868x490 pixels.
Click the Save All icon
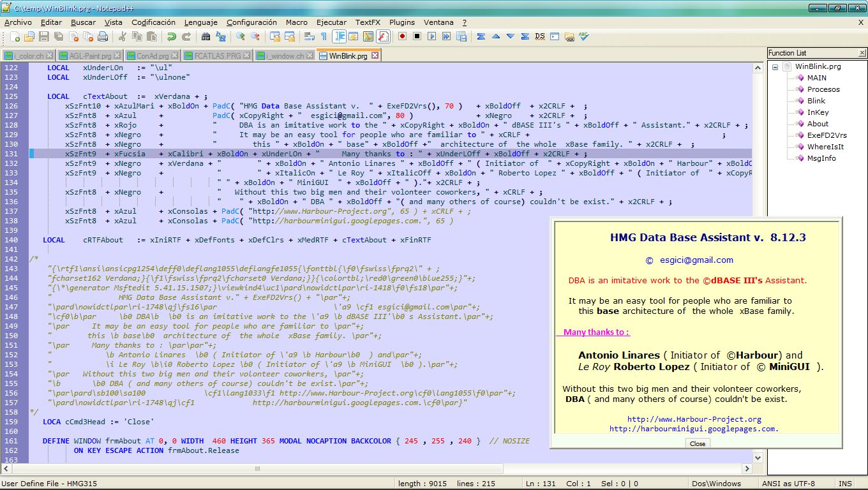(58, 36)
